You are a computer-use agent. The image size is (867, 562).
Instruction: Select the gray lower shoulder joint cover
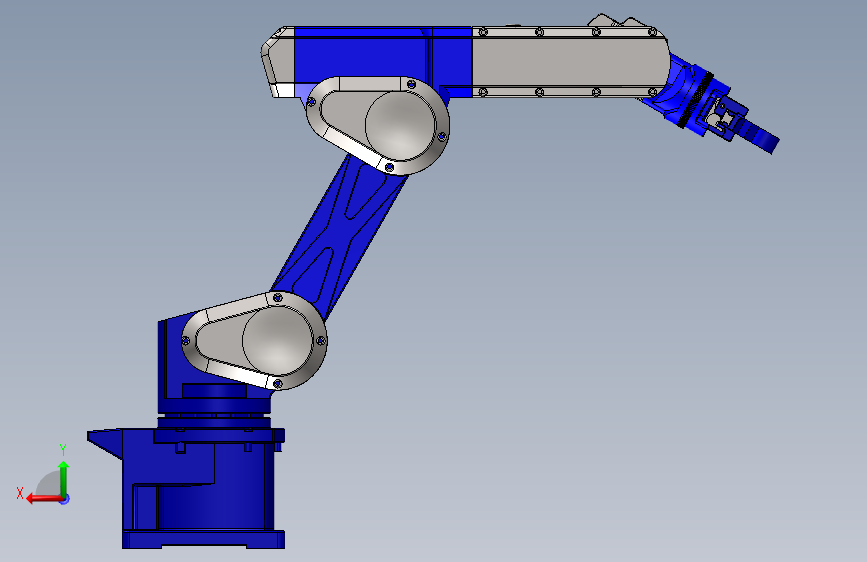[254, 341]
